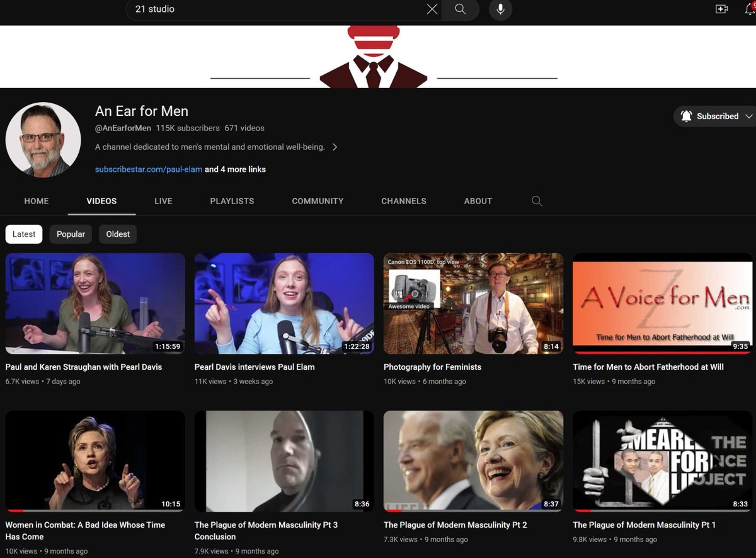Open the A Voice for Men thumbnail
The image size is (756, 558).
click(x=662, y=304)
